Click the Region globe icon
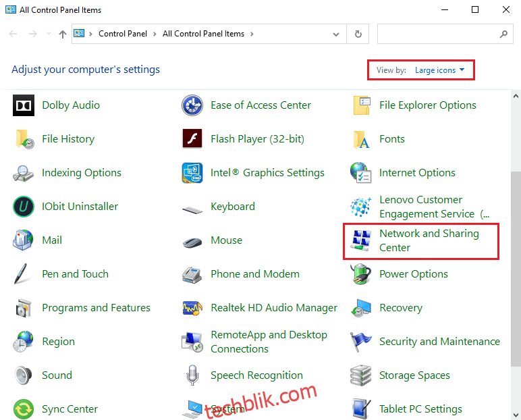521x420 pixels. click(x=23, y=342)
